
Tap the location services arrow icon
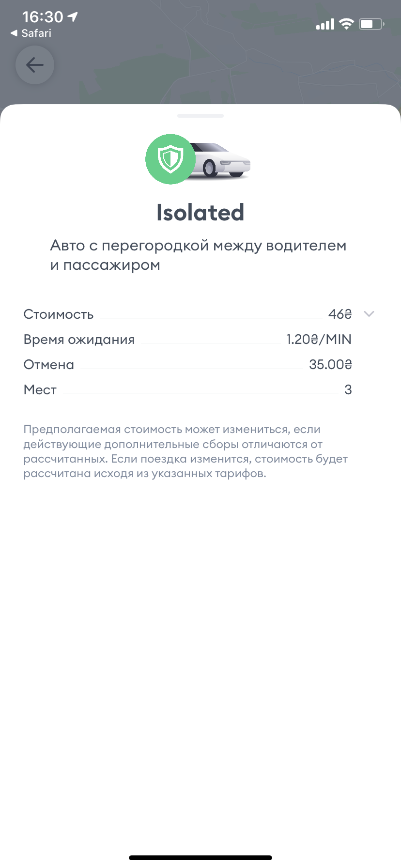(73, 17)
